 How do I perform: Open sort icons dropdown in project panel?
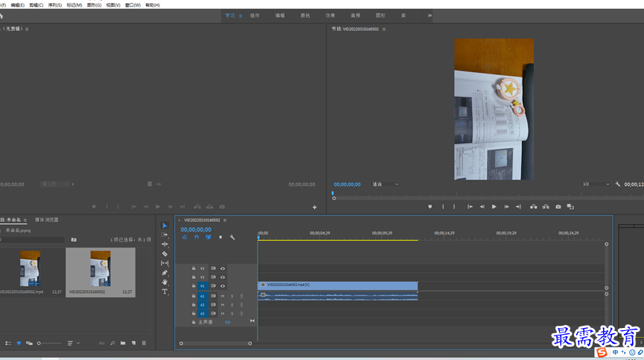click(73, 343)
